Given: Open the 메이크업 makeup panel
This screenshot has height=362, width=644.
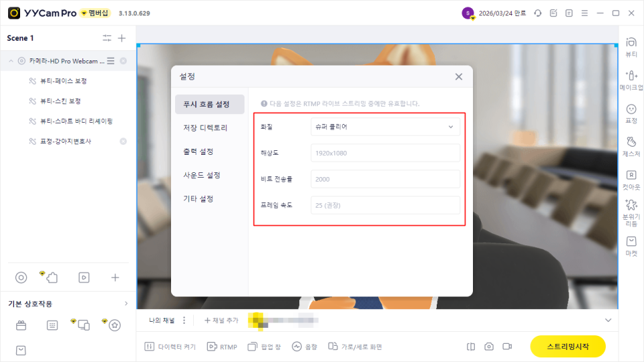Looking at the screenshot, I should tap(631, 80).
